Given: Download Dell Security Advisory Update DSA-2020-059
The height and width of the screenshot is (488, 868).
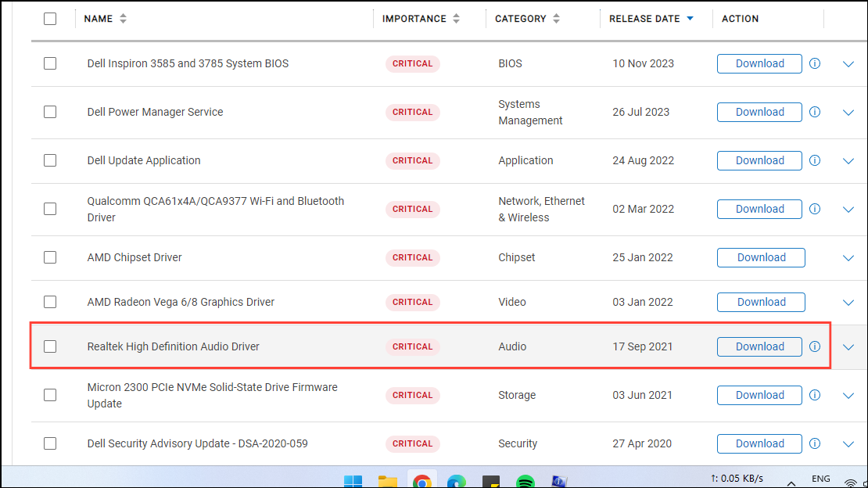Looking at the screenshot, I should pyautogui.click(x=759, y=443).
